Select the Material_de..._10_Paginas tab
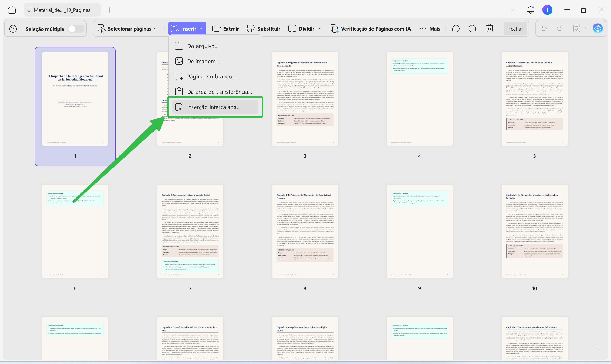Viewport: 611px width, 364px height. pos(62,10)
